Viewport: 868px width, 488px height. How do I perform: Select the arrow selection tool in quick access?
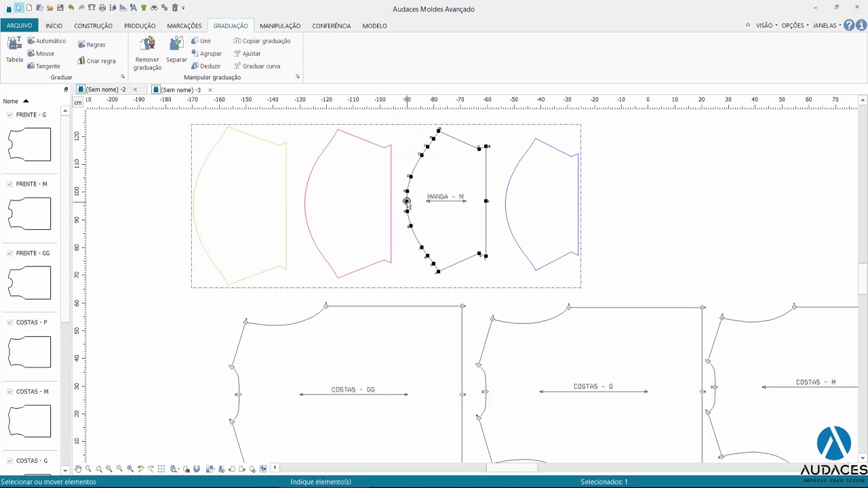tap(19, 7)
